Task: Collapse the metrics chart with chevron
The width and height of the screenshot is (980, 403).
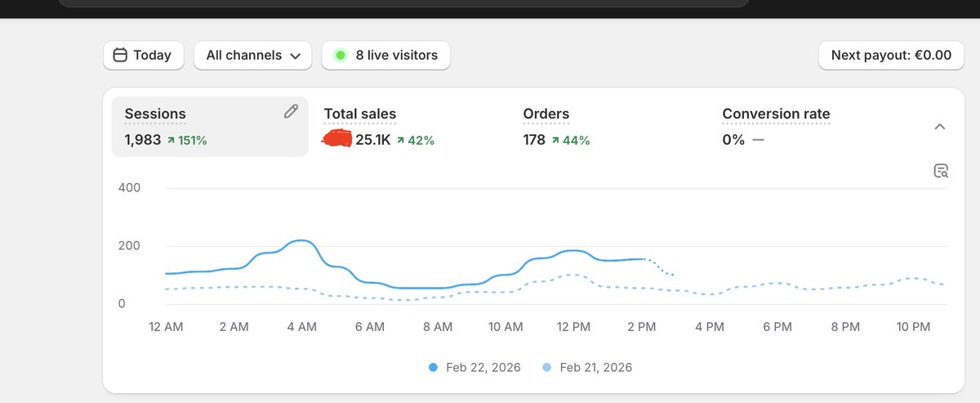Action: tap(940, 127)
